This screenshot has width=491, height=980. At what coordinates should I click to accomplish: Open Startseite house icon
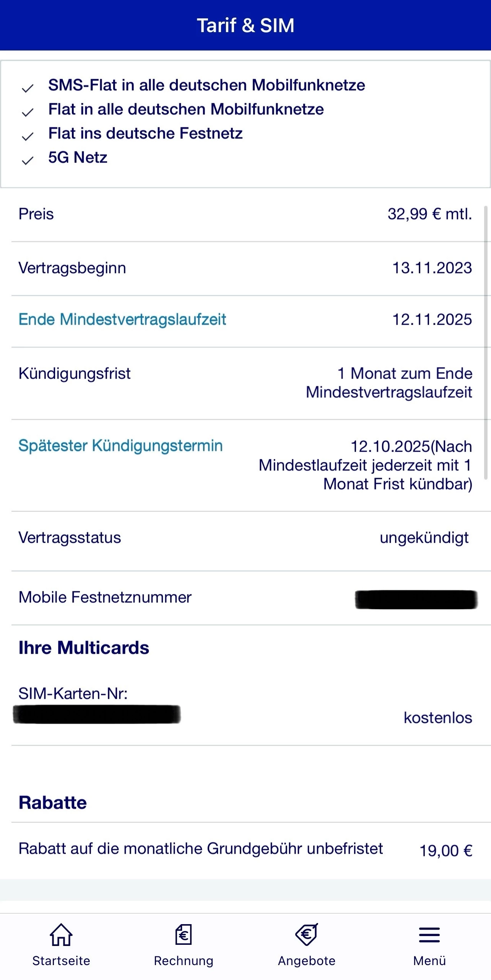61,934
